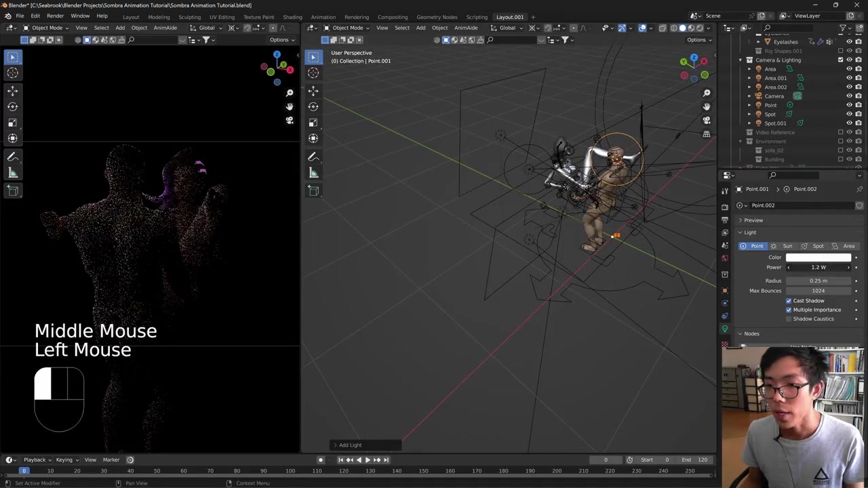This screenshot has height=488, width=868.
Task: Click the Measure tool in right viewport
Action: [x=313, y=173]
